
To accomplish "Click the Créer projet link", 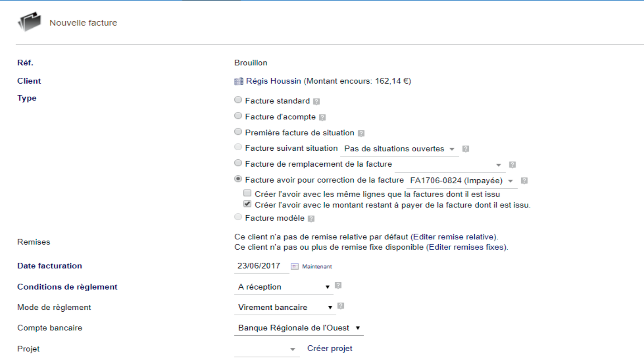I will pyautogui.click(x=330, y=348).
